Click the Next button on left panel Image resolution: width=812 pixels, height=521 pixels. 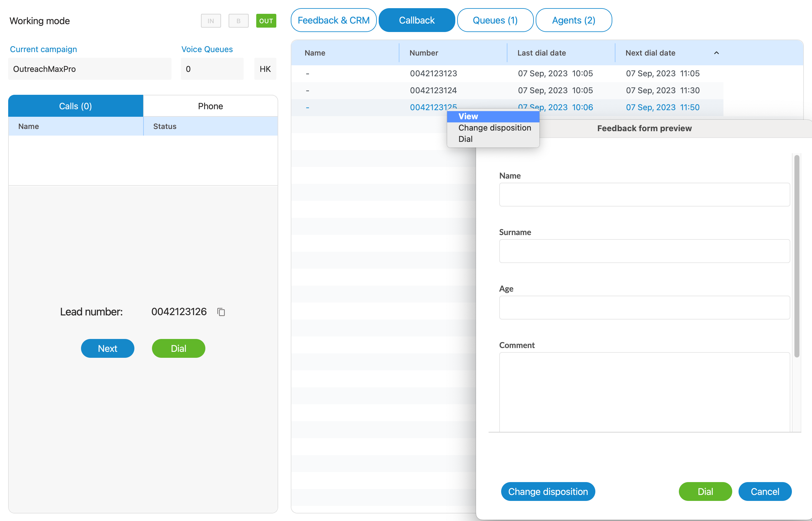[108, 348]
